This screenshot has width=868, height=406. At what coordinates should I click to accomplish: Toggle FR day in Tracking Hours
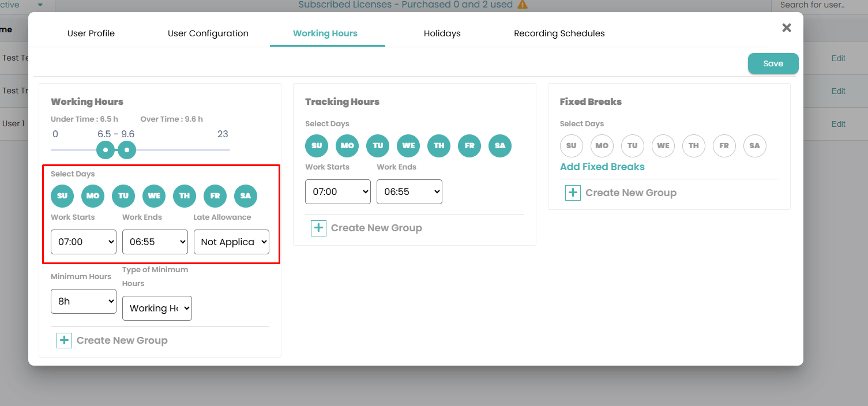click(469, 145)
